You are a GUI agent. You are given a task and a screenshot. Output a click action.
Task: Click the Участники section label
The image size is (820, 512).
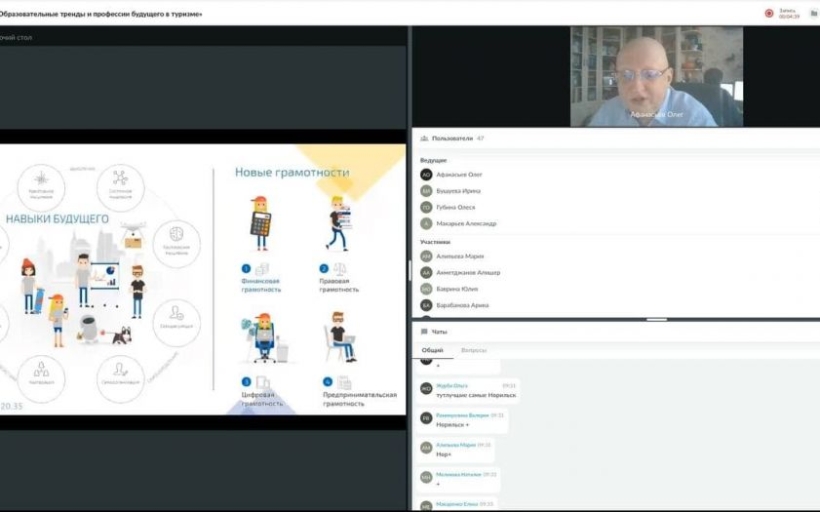(435, 242)
